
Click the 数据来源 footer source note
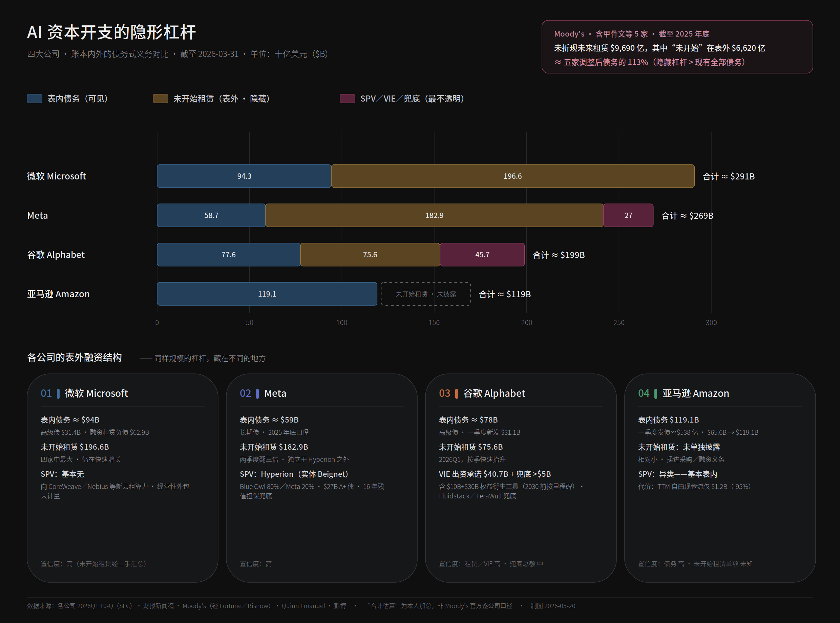187,606
